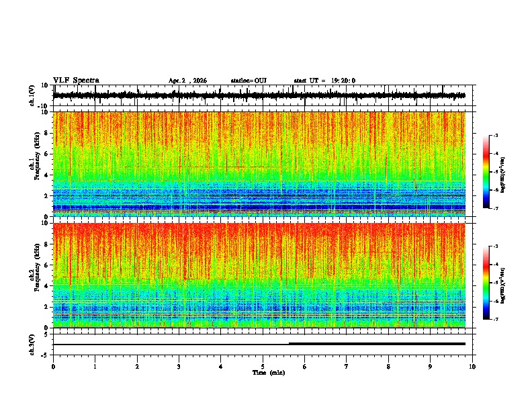Click the "4" tick on the time axis
This screenshot has width=532, height=411.
click(x=221, y=367)
